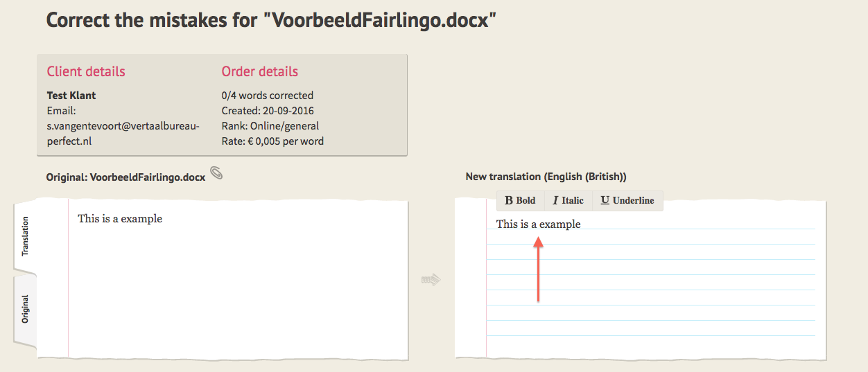Click the Created: 20-09-2016 date
Screen dimensions: 868x372
266,111
